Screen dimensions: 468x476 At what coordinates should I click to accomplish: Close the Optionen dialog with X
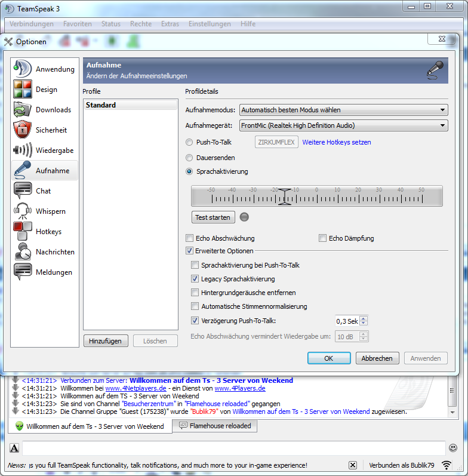click(442, 39)
